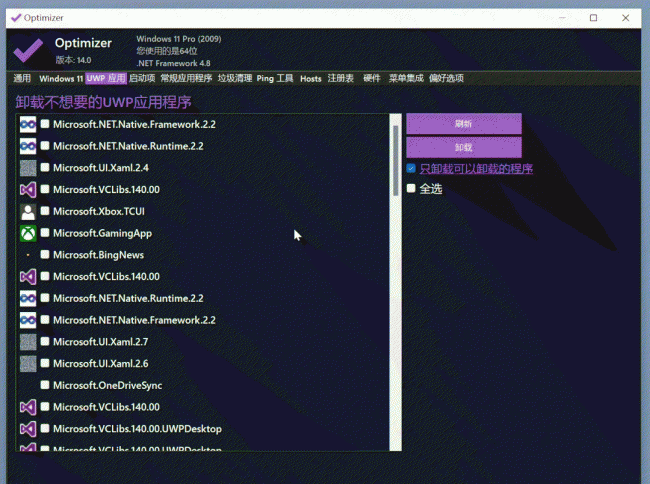Viewport: 650px width, 484px height.
Task: Open the 垃圾清理 tab
Action: coord(235,78)
